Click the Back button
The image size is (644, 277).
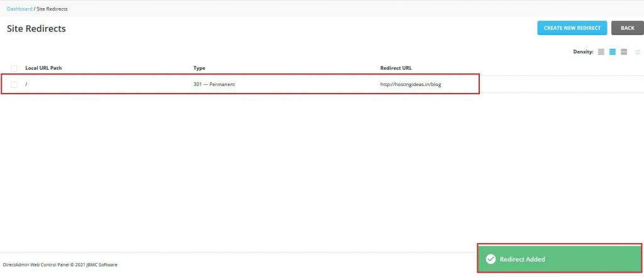click(x=627, y=28)
